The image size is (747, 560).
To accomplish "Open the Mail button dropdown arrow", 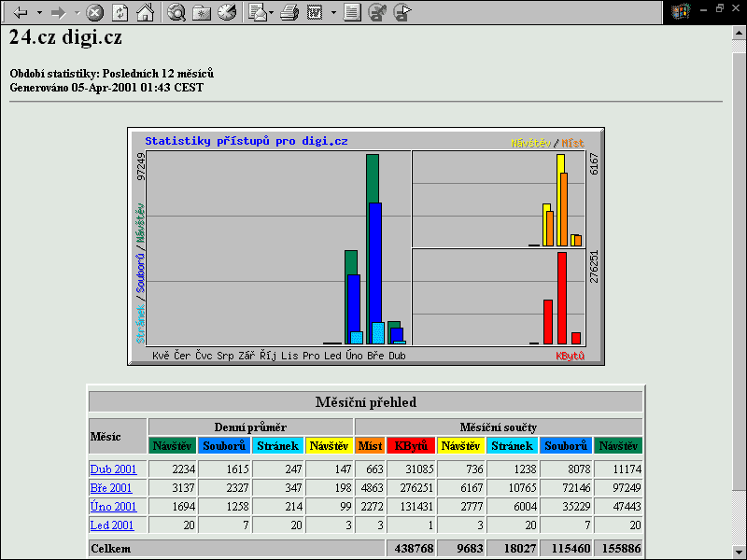I will coord(271,12).
